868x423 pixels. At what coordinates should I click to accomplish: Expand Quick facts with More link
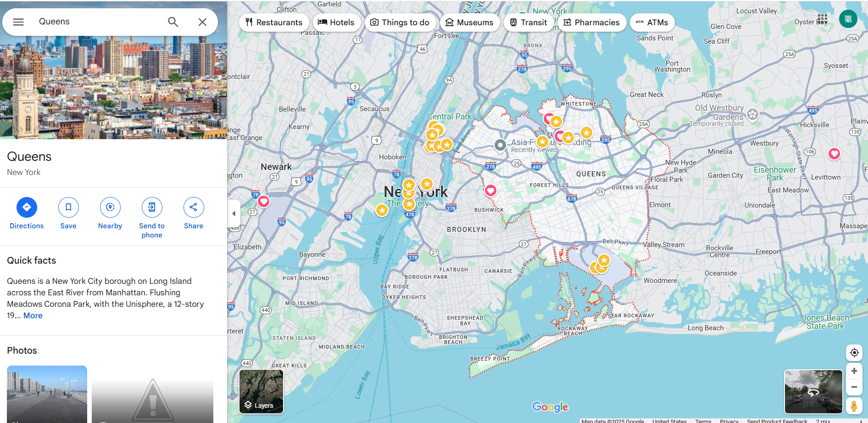pyautogui.click(x=33, y=316)
